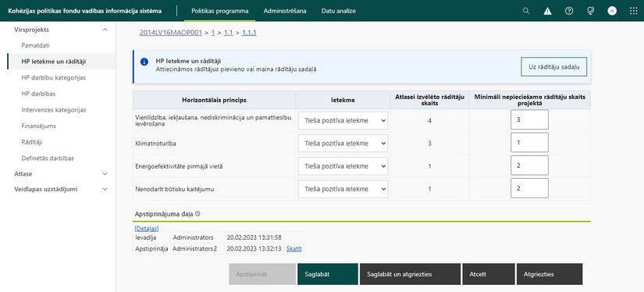Click minimum indicator field for Vienlīdzība row
The image size is (644, 292).
[529, 119]
